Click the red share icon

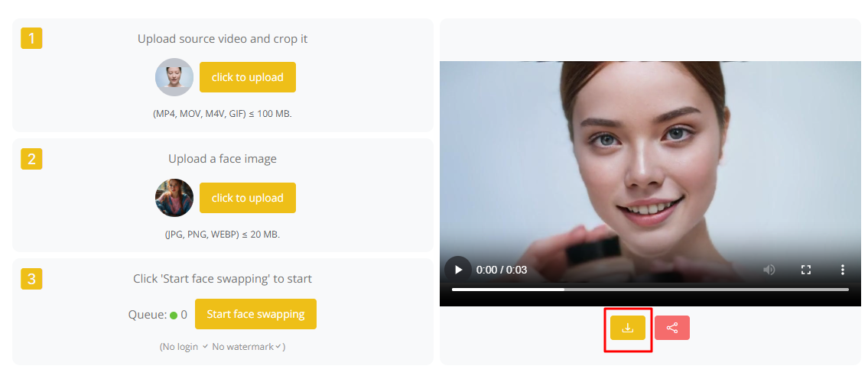[672, 328]
